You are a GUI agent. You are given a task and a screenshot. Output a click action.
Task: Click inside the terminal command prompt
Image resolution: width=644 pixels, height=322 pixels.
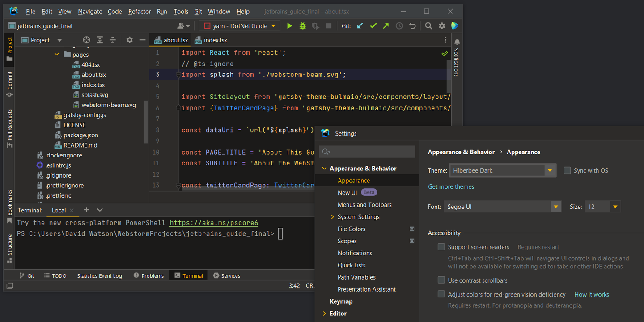[x=280, y=233]
